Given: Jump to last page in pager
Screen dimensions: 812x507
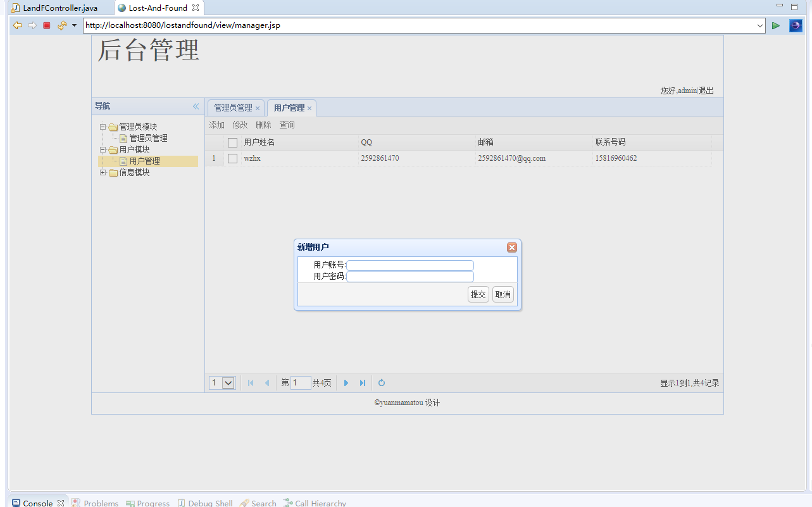Looking at the screenshot, I should click(363, 383).
